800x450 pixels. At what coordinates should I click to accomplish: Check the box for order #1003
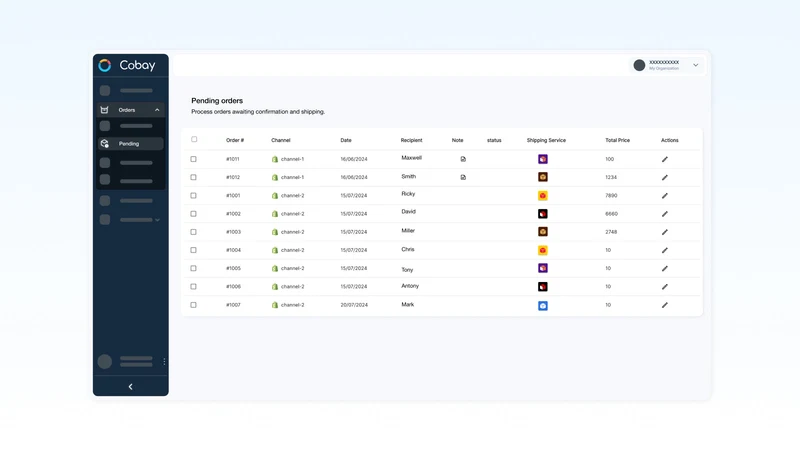(193, 232)
